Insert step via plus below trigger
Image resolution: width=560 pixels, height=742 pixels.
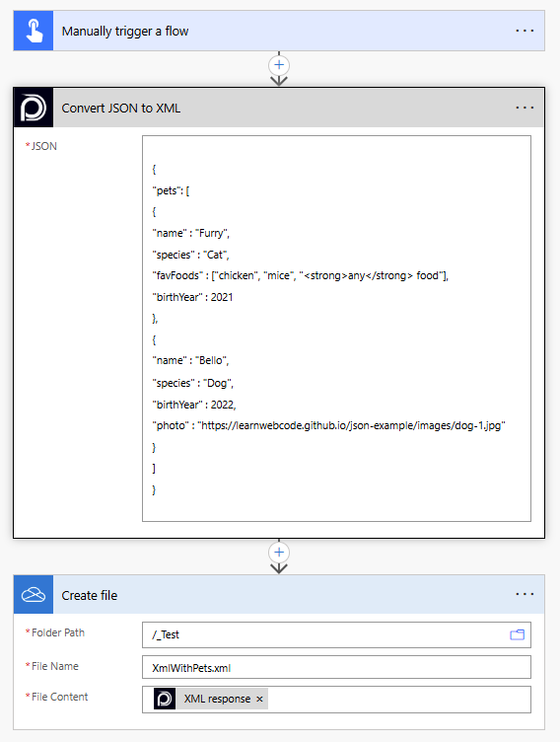point(279,65)
